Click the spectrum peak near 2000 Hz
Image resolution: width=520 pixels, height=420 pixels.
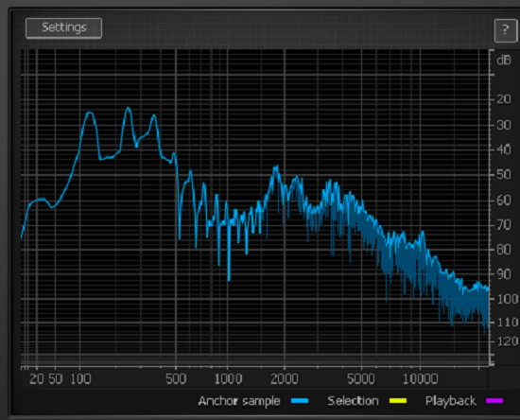tap(276, 167)
